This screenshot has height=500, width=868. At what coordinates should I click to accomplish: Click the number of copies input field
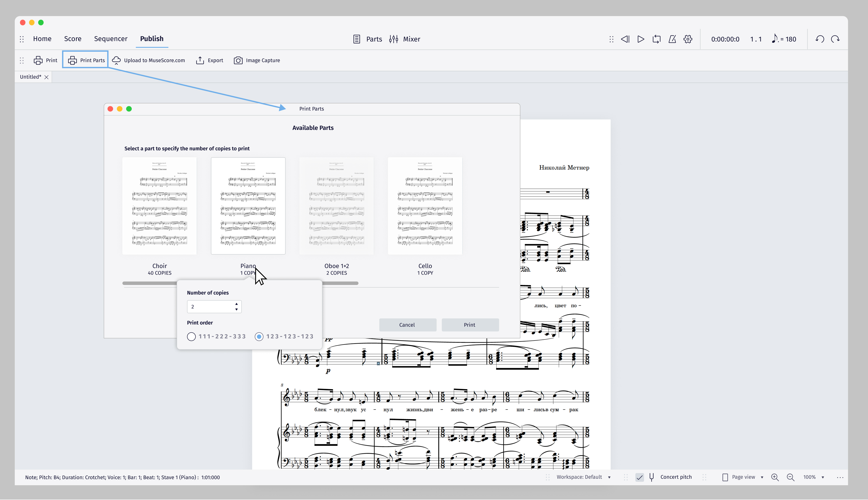(212, 306)
